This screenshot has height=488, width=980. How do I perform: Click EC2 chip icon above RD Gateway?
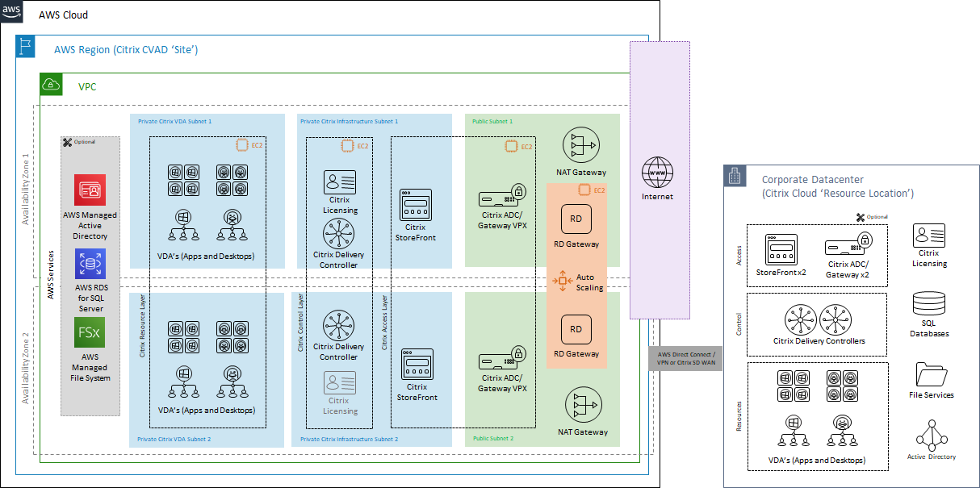coord(584,190)
